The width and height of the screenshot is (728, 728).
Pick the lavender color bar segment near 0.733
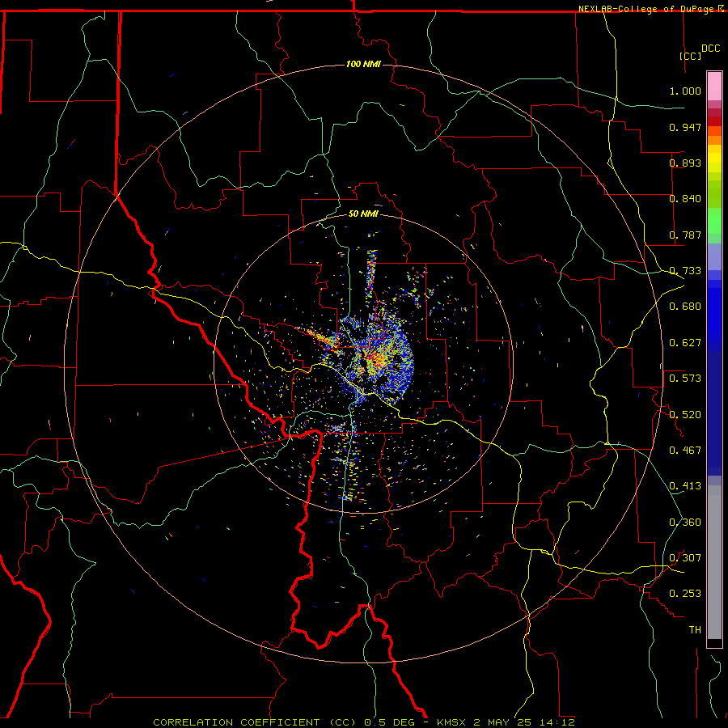pyautogui.click(x=714, y=257)
